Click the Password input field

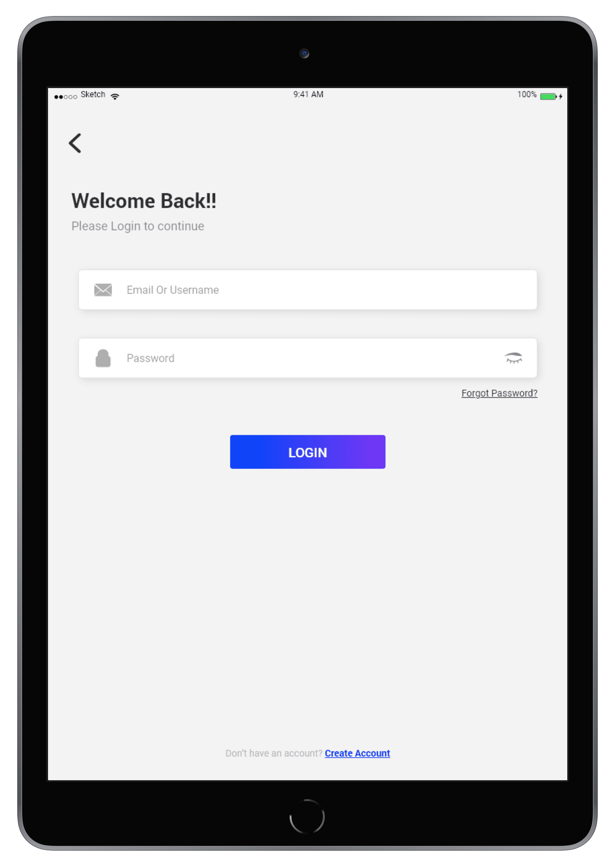(307, 357)
